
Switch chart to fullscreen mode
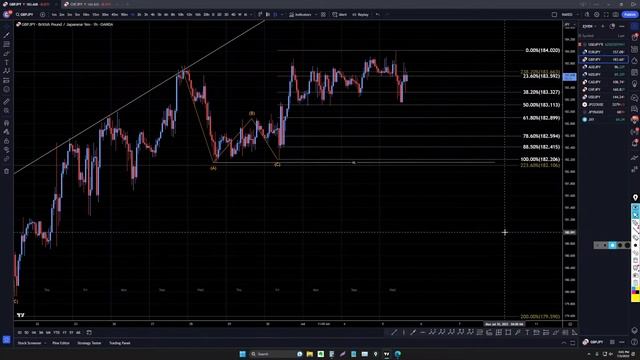pyautogui.click(x=606, y=15)
